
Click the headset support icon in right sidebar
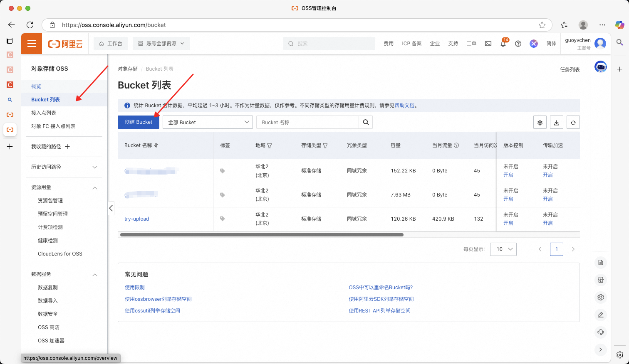pyautogui.click(x=600, y=332)
